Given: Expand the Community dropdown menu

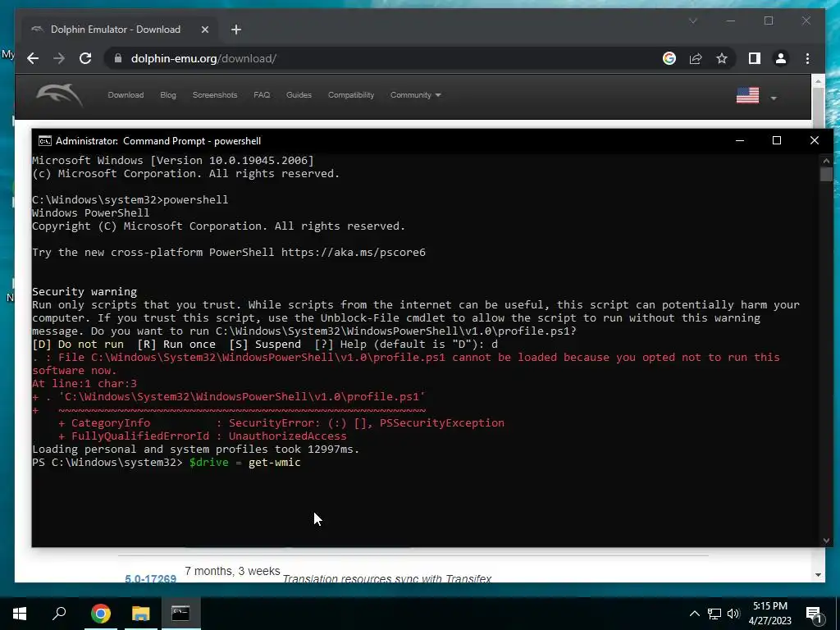Looking at the screenshot, I should (x=415, y=95).
